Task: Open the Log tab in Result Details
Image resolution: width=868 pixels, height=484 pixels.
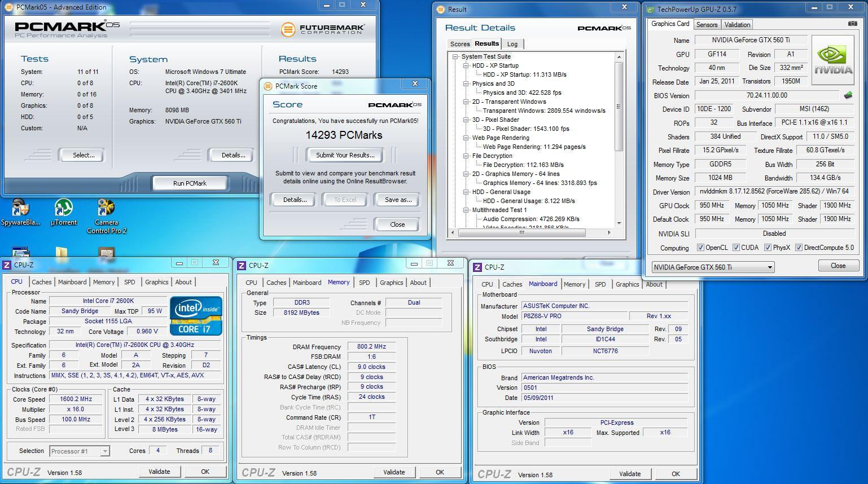Action: [x=512, y=44]
